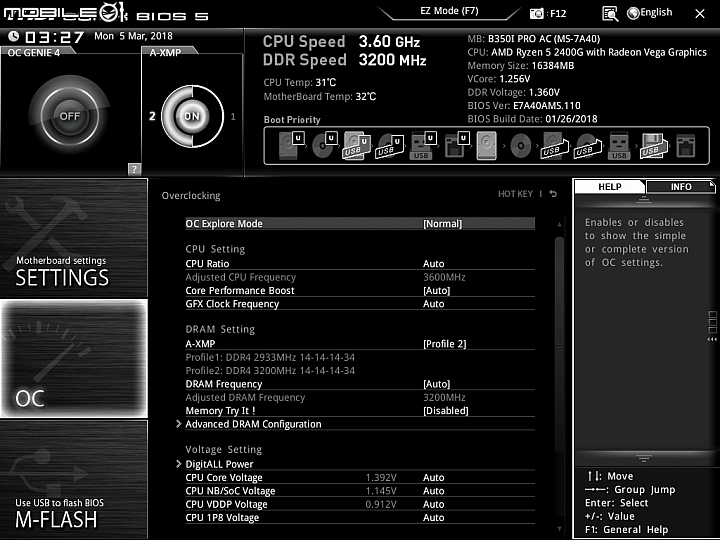The height and width of the screenshot is (540, 720).
Task: Switch to the HELP tab
Action: click(x=609, y=186)
